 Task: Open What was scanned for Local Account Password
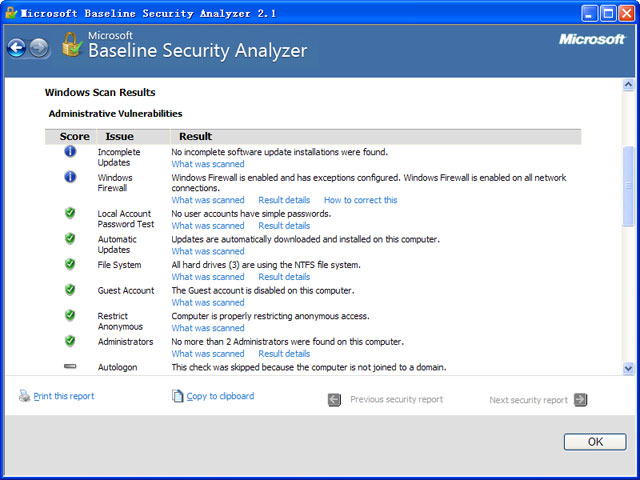click(x=208, y=226)
